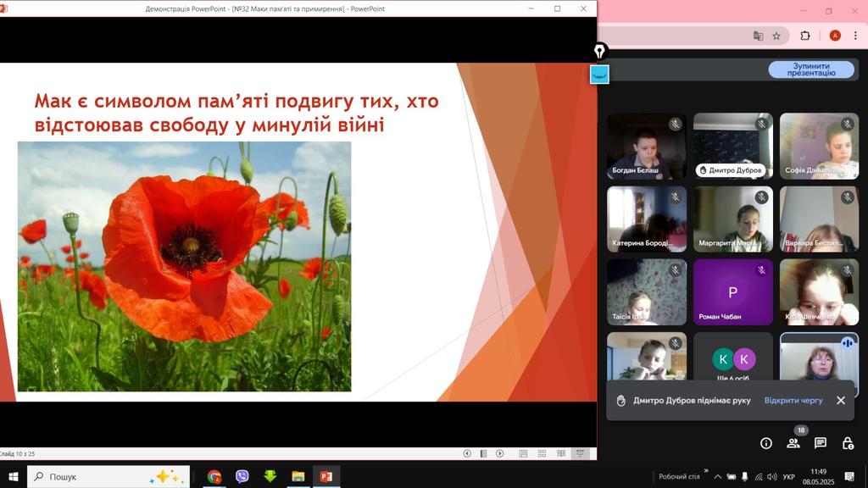Click the Stop presenting button in Meet
This screenshot has width=868, height=488.
pos(811,69)
